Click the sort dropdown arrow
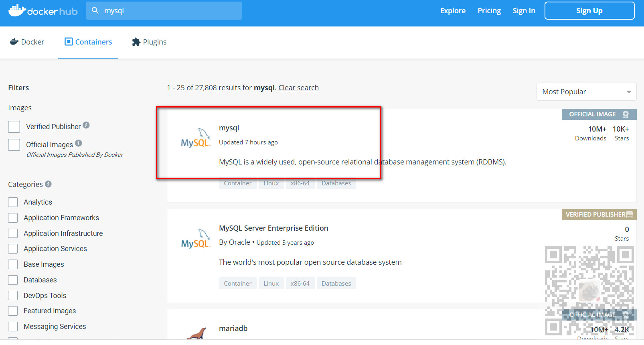The image size is (644, 345). coord(629,92)
